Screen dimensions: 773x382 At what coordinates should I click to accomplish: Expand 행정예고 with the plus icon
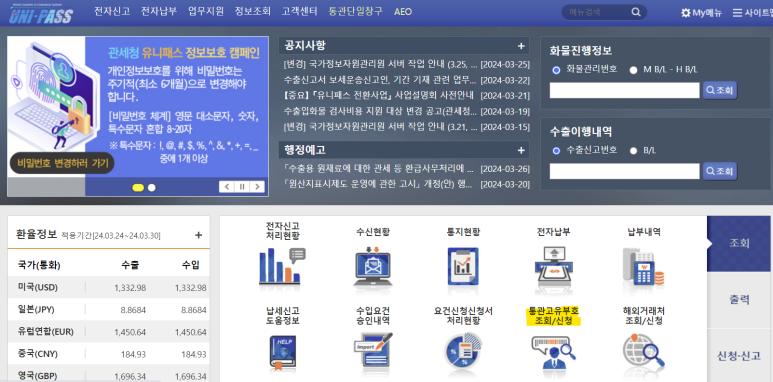pyautogui.click(x=521, y=150)
